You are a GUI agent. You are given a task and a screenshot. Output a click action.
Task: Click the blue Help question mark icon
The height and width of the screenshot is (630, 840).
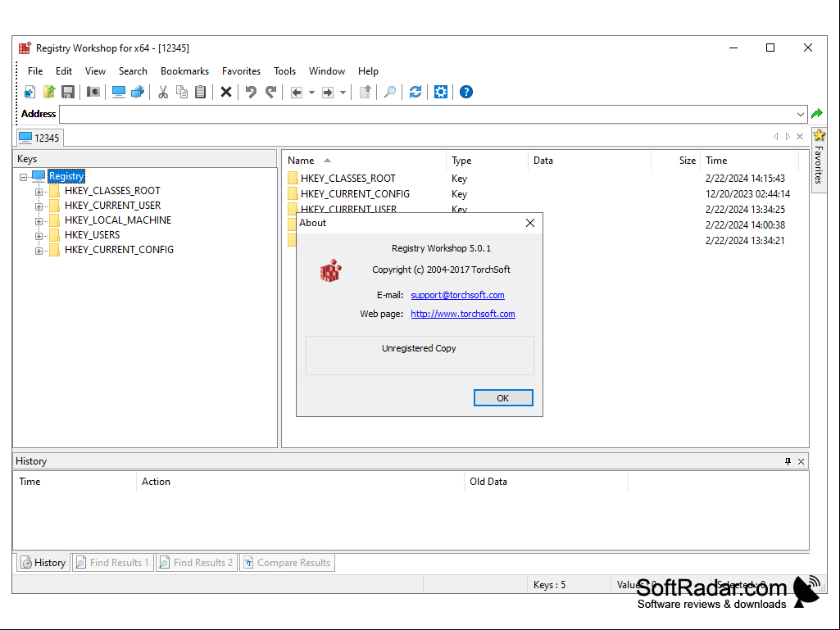tap(466, 92)
